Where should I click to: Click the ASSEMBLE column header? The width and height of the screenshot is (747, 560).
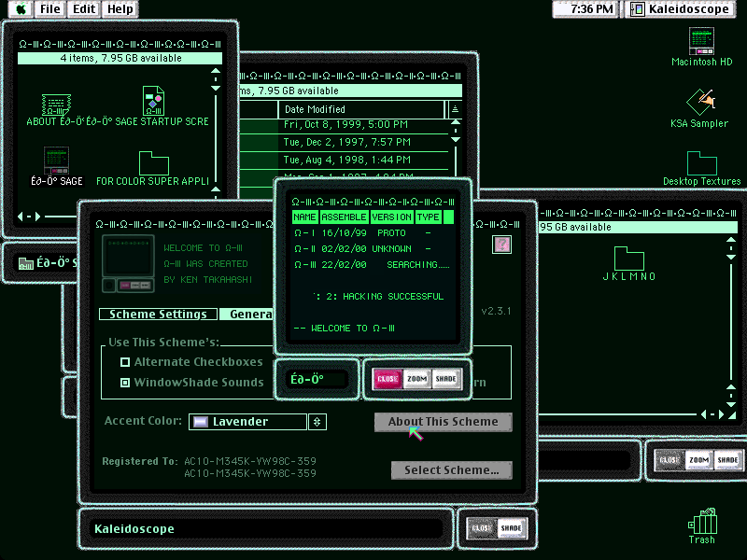coord(344,217)
